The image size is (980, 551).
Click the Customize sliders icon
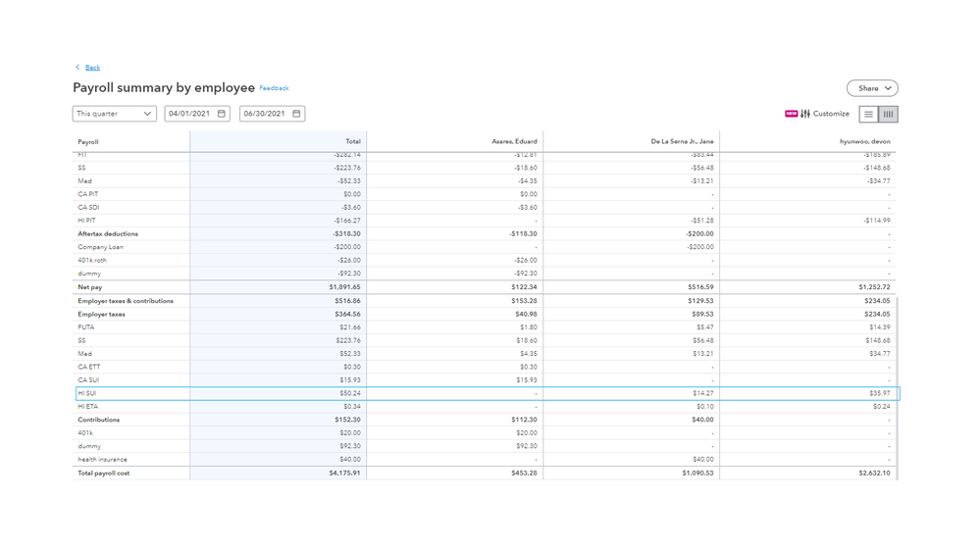[805, 114]
